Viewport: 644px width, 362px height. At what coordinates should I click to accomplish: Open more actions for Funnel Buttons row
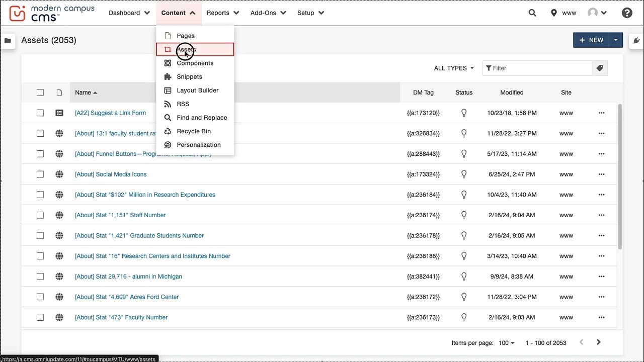pos(601,154)
